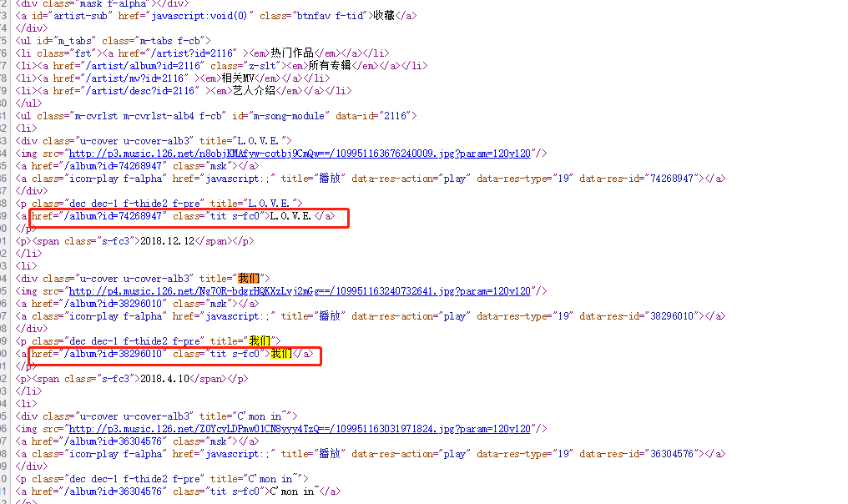Image resolution: width=848 pixels, height=504 pixels.
Task: Click the text 收藏 in the artist-sub anchor line
Action: tap(384, 16)
